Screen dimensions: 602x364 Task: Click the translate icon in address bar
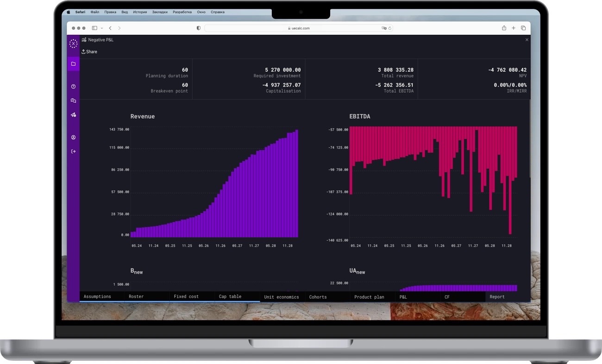click(x=383, y=28)
